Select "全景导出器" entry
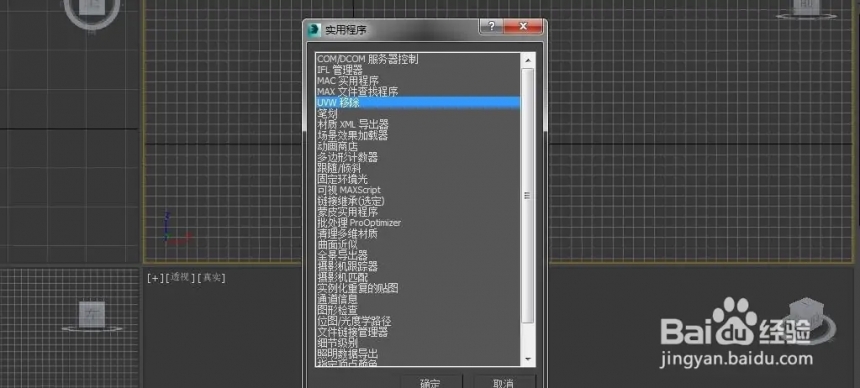The image size is (860, 388). (417, 256)
